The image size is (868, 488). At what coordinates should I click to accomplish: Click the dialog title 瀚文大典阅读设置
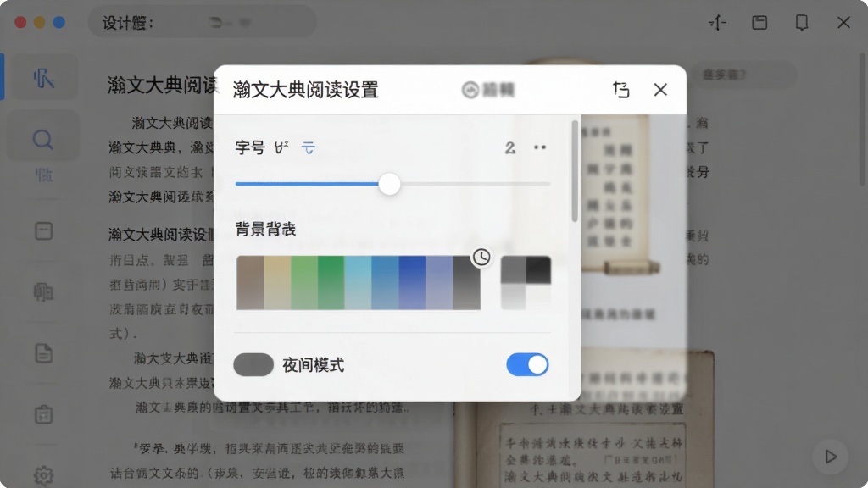[305, 90]
